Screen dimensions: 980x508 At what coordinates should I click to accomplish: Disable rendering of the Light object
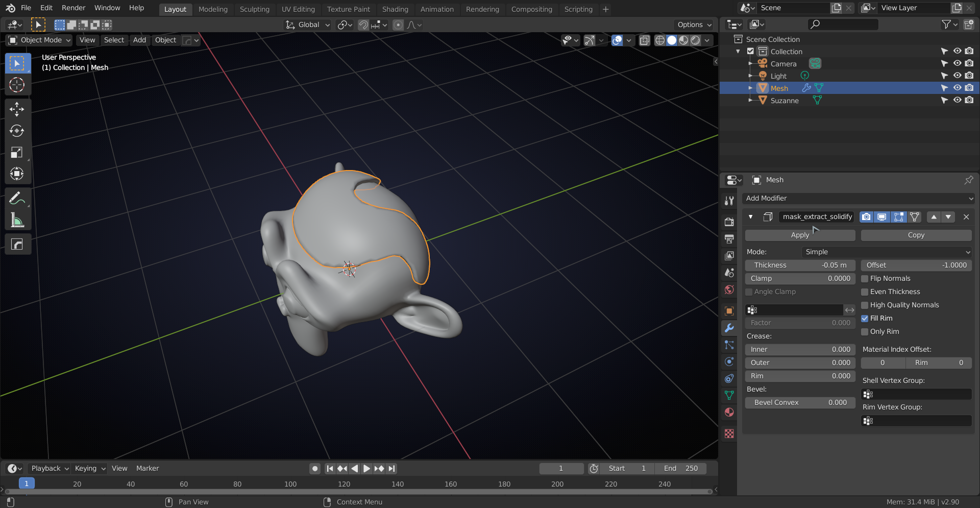point(969,76)
